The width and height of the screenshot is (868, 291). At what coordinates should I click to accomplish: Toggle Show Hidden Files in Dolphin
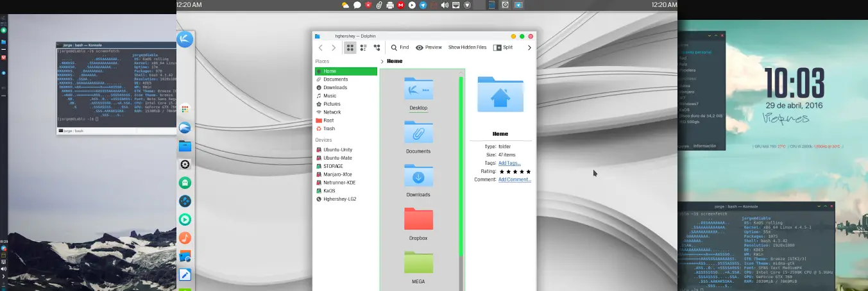click(467, 47)
